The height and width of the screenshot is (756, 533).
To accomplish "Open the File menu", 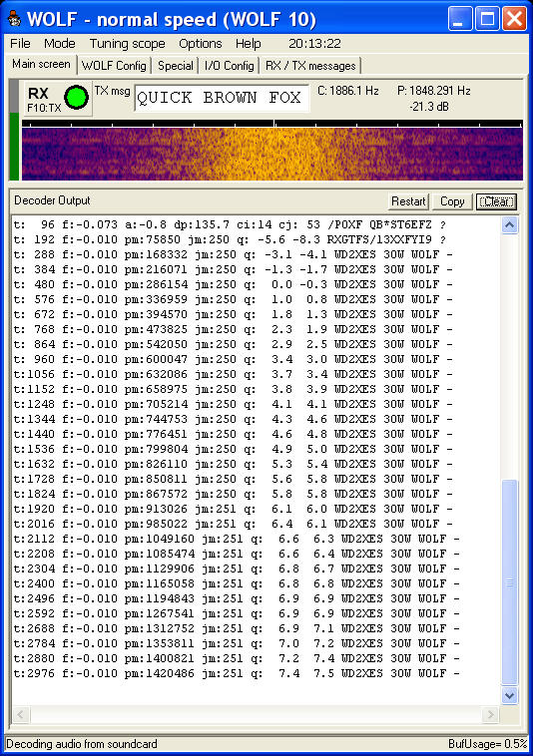I will 20,44.
